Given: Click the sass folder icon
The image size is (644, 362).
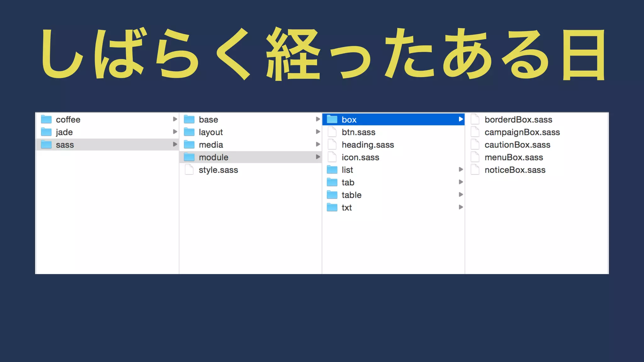Looking at the screenshot, I should (x=46, y=145).
